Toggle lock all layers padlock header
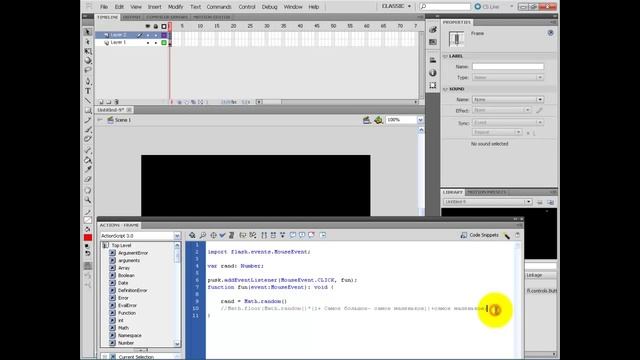Screen dimensions: 640x360 [x=156, y=26]
